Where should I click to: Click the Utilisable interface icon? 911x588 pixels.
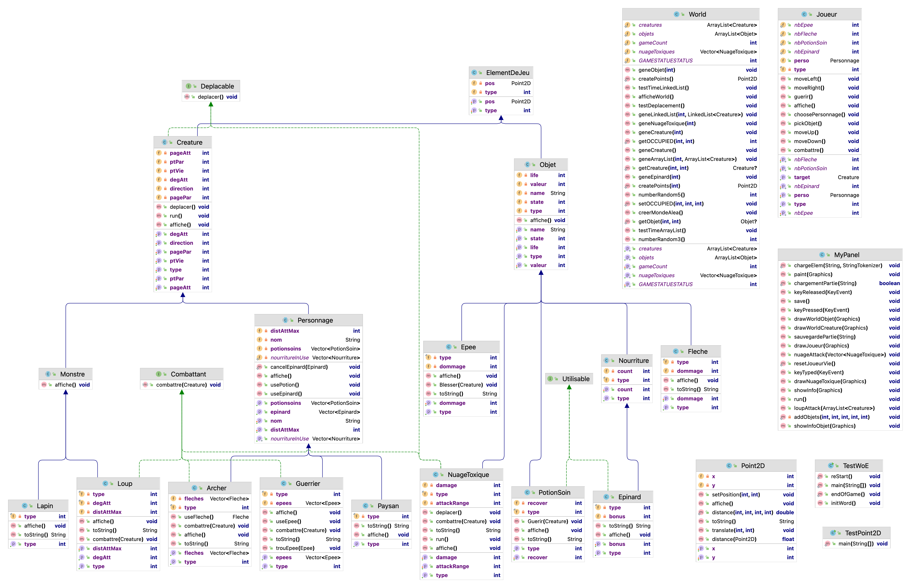(550, 379)
